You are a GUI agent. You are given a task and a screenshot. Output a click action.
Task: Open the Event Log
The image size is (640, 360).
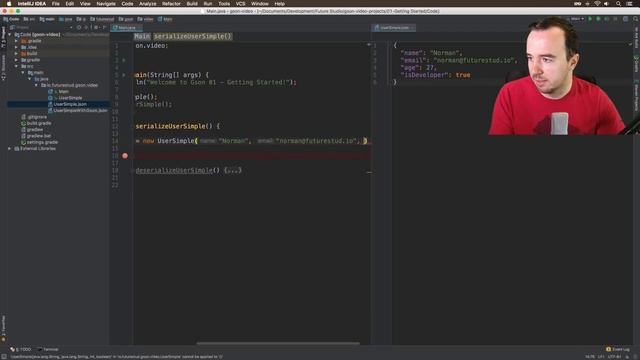(618, 349)
